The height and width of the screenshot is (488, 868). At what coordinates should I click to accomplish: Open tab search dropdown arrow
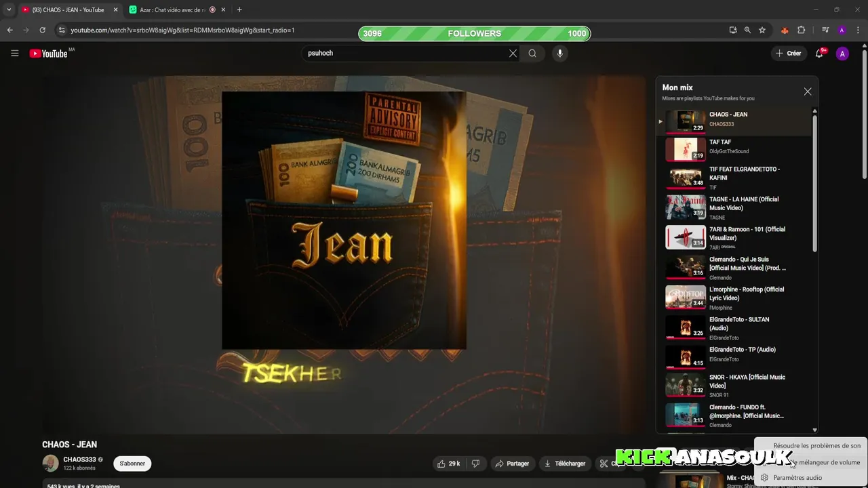[x=9, y=9]
